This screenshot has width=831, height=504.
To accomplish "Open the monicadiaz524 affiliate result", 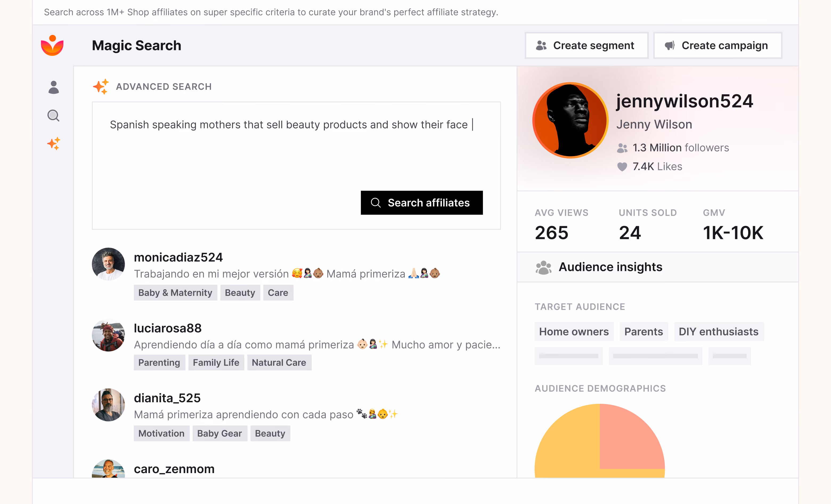I will 296,274.
